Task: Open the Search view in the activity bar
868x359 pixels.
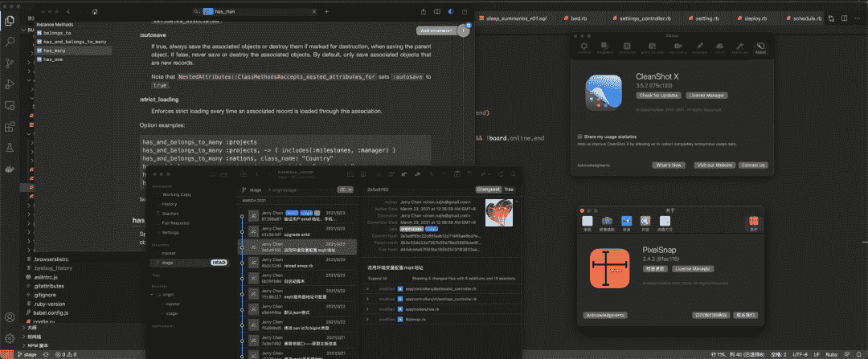Action: coord(10,39)
